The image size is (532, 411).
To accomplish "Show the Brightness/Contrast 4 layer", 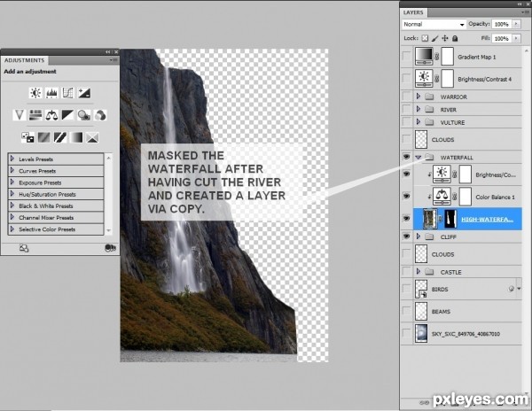I will (406, 79).
